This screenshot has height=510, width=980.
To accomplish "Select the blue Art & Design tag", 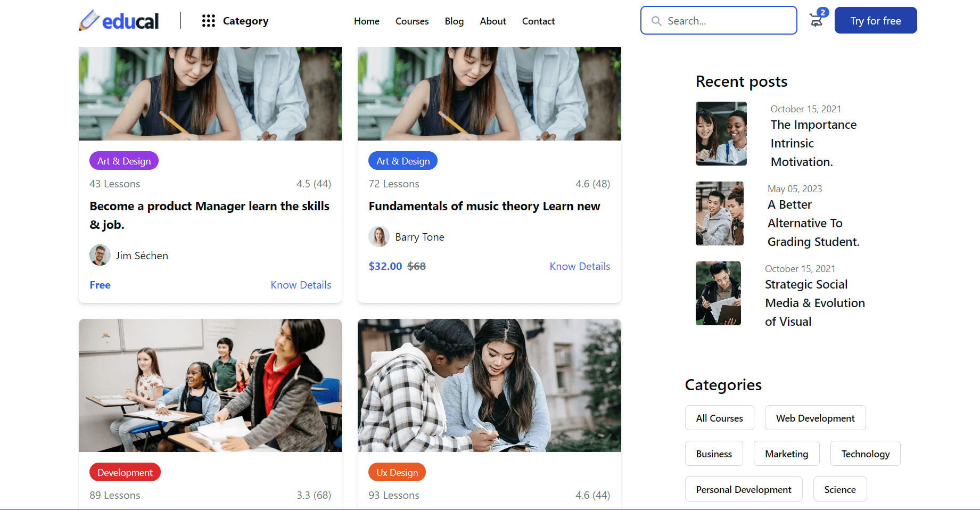I will point(402,160).
